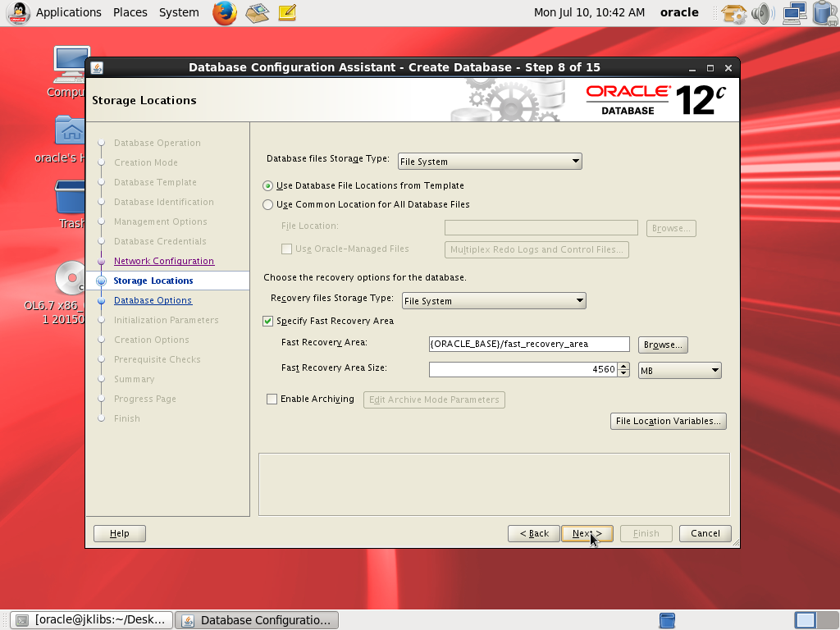Screen dimensions: 840x630
Task: Click the software update tray icon
Action: pos(733,12)
